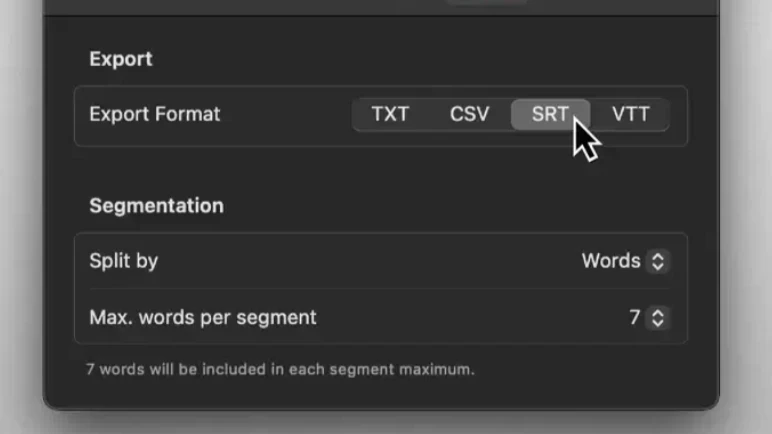Switch export format to SRT

[x=550, y=114]
